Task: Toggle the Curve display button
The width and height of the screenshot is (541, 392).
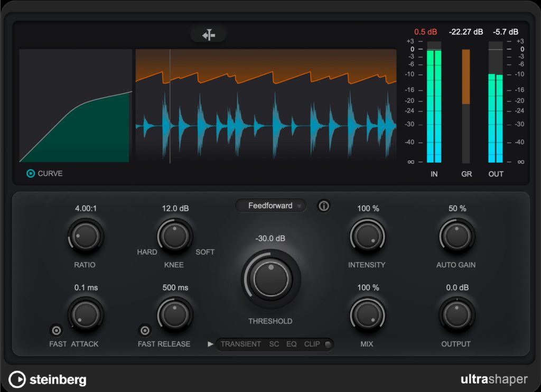Action: tap(31, 173)
